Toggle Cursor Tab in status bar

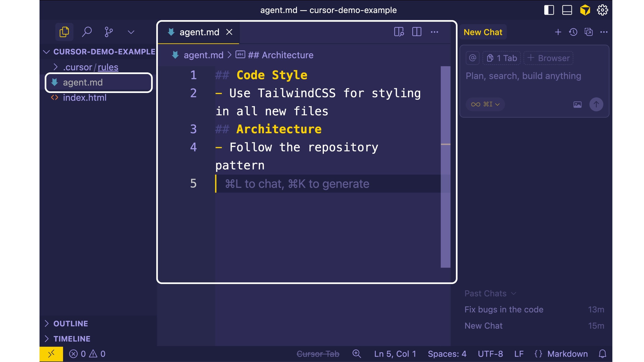pos(318,354)
